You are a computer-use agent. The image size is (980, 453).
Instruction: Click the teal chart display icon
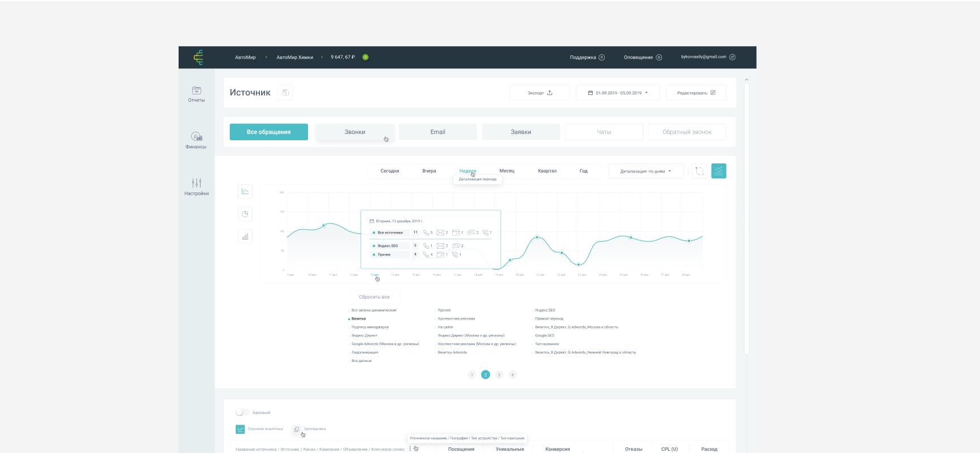719,171
